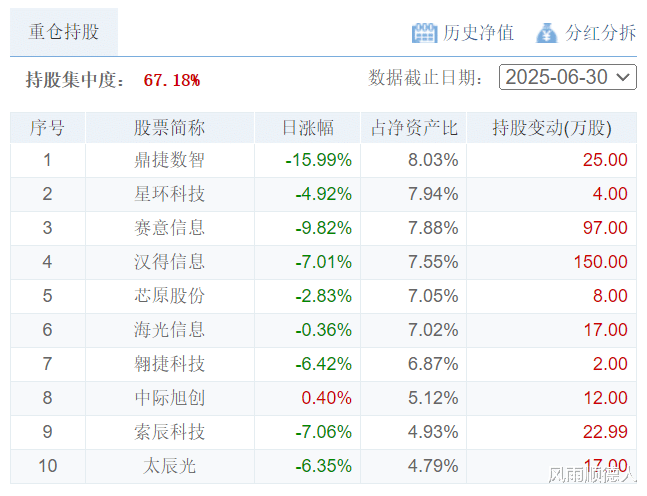Image resolution: width=647 pixels, height=496 pixels.
Task: Open stock 翱捷科技
Action: coord(170,364)
